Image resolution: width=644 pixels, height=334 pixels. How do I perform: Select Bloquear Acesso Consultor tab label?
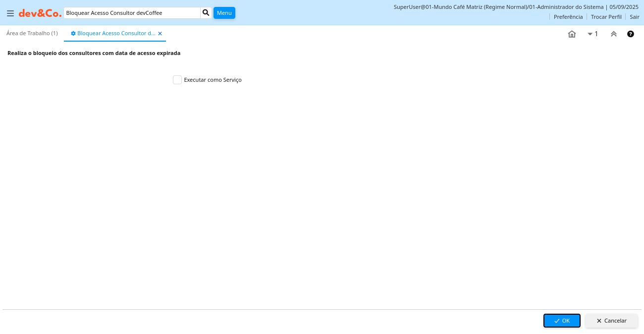point(116,33)
